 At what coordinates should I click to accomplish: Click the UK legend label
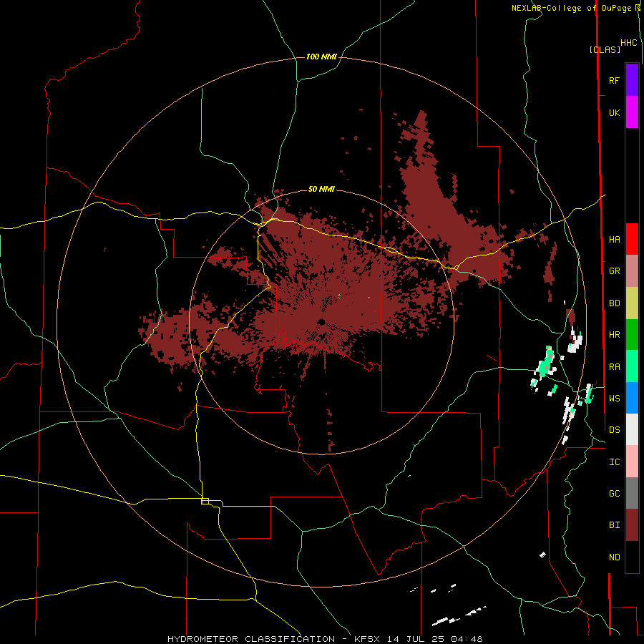click(615, 112)
